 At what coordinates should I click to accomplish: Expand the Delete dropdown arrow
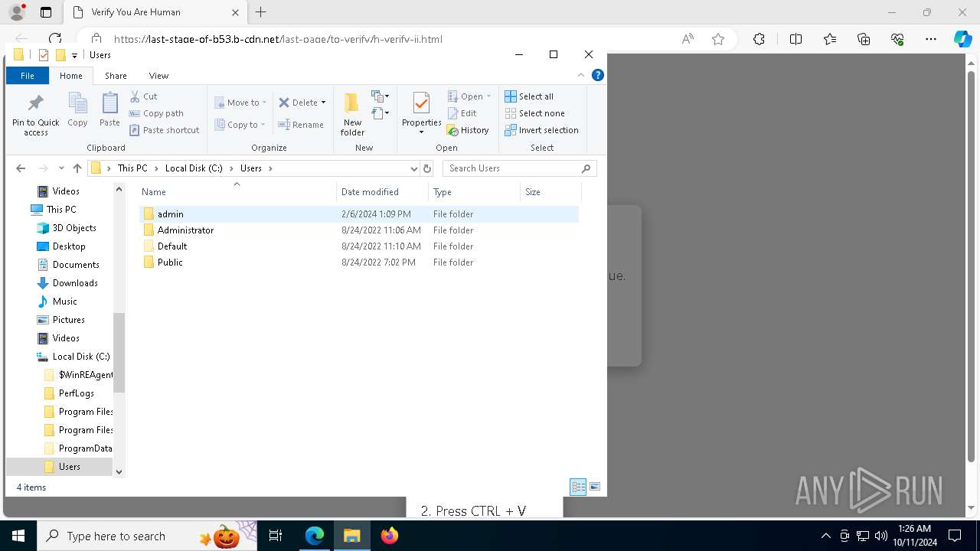point(323,103)
